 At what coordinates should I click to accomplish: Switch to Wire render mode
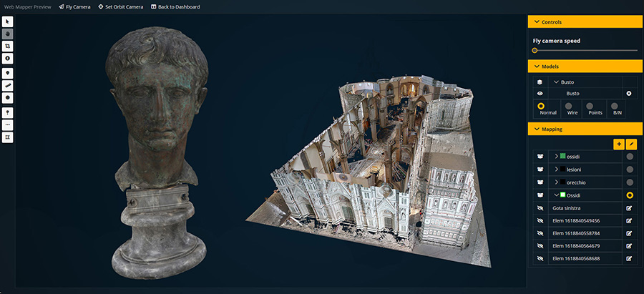tap(568, 106)
